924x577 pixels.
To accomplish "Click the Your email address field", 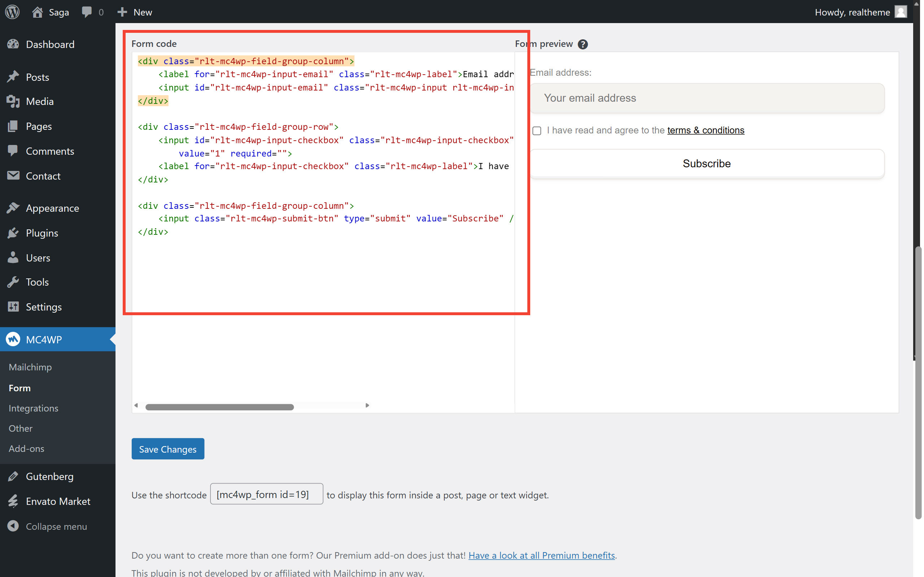I will (707, 98).
